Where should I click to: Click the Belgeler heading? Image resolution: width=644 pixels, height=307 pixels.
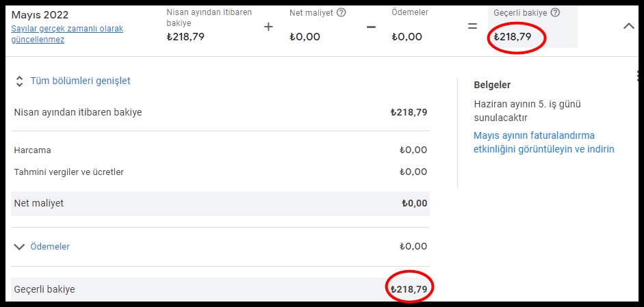point(492,85)
